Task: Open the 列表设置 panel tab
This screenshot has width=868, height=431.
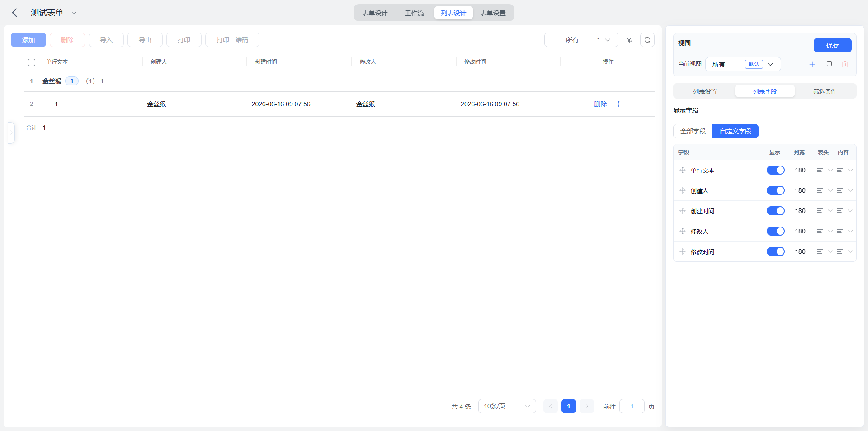Action: point(705,91)
